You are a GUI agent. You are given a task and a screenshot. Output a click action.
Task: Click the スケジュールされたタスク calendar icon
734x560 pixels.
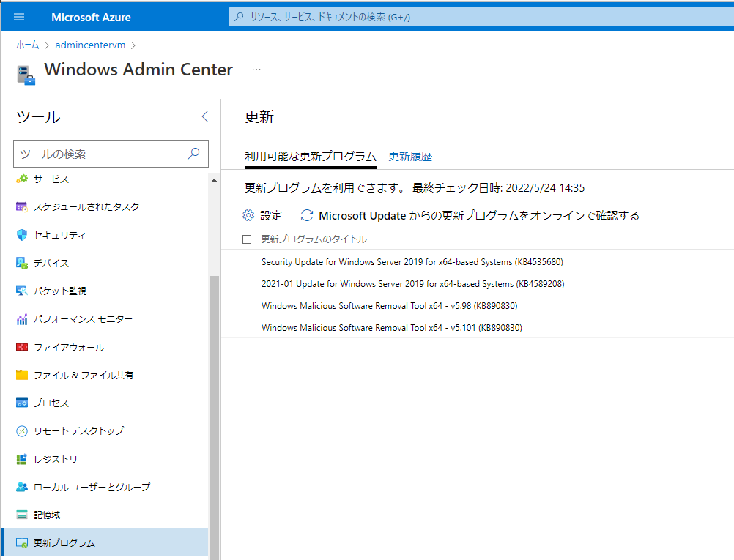[x=21, y=206]
